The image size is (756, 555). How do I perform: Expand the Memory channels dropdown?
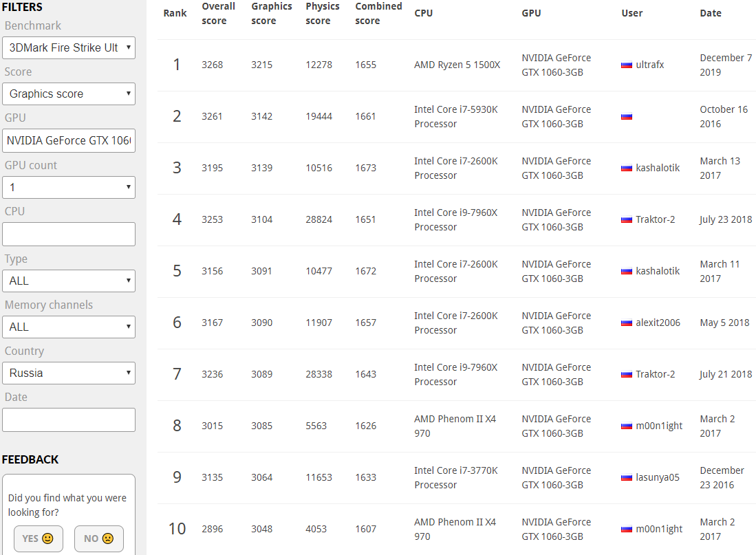point(69,327)
